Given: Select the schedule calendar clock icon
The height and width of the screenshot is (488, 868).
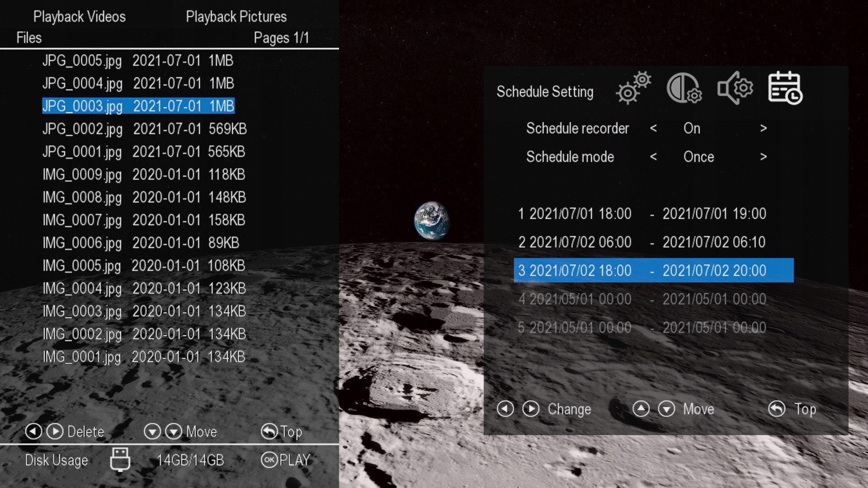Looking at the screenshot, I should click(x=785, y=88).
